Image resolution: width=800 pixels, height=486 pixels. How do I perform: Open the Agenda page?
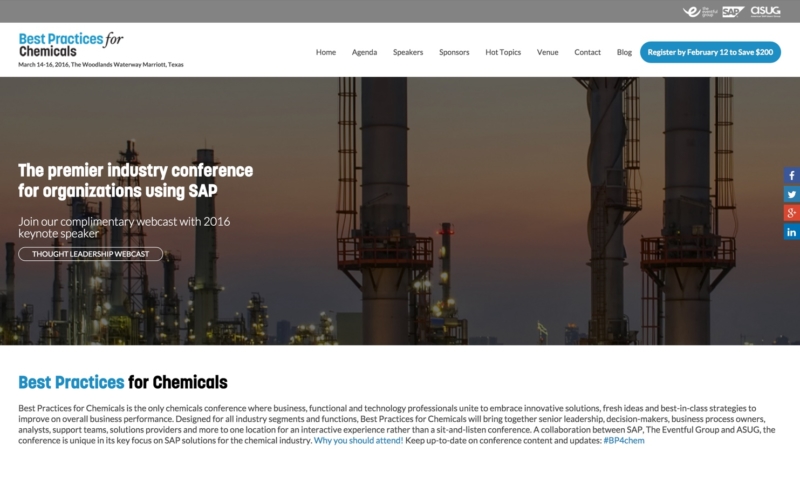pos(364,52)
